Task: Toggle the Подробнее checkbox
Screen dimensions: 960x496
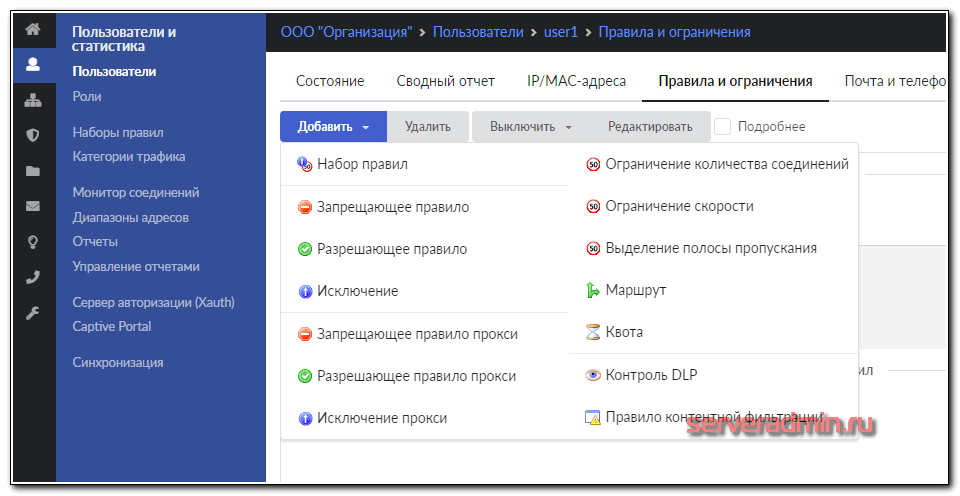Action: click(x=722, y=127)
